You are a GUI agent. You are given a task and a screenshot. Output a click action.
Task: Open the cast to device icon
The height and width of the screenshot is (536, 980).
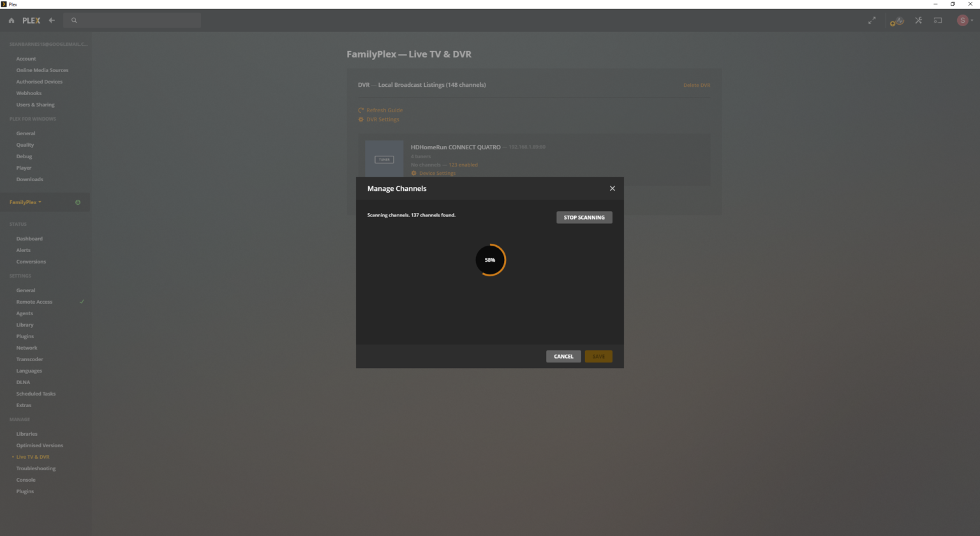938,20
